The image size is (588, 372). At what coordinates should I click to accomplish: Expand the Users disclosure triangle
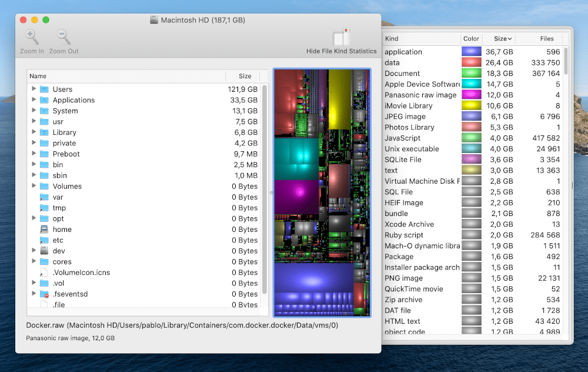[x=34, y=89]
